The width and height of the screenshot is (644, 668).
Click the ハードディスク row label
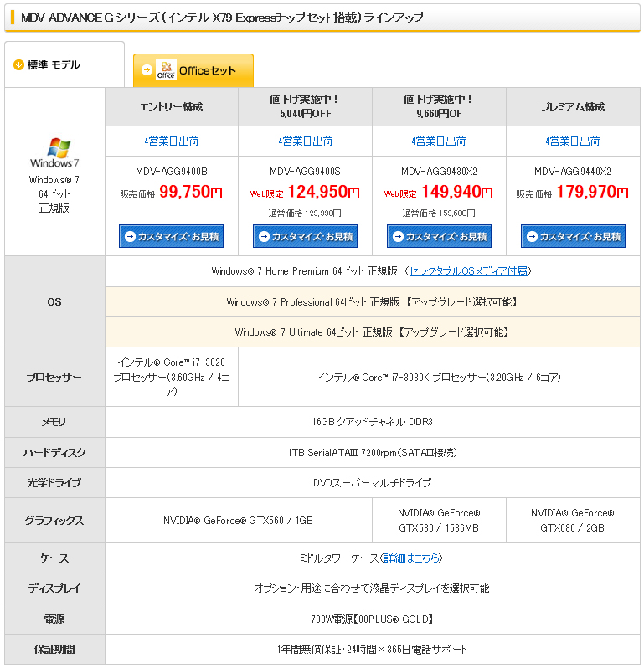pyautogui.click(x=54, y=452)
